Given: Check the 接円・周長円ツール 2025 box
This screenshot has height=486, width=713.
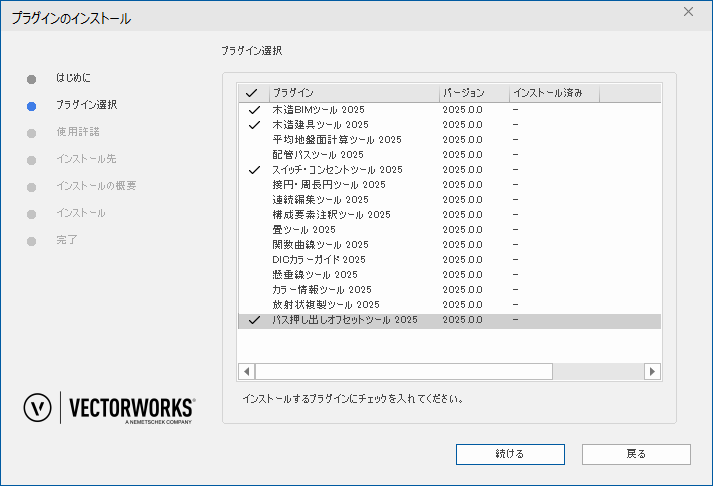Looking at the screenshot, I should pyautogui.click(x=254, y=185).
